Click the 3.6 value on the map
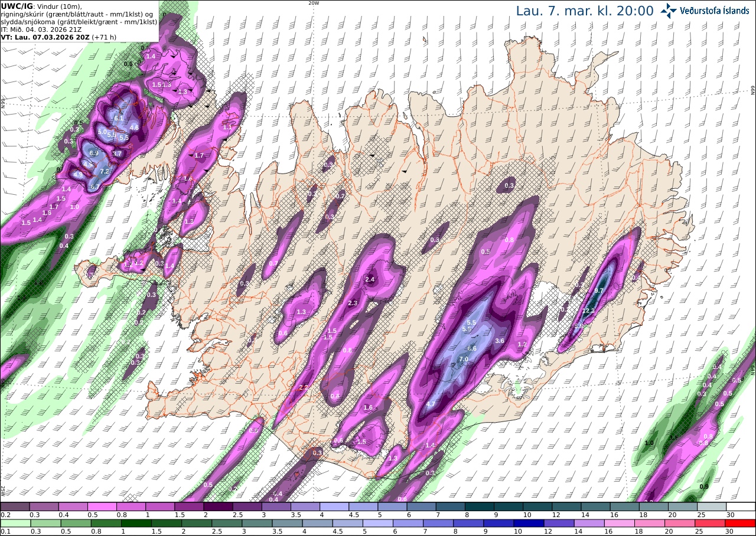The height and width of the screenshot is (536, 756). click(x=499, y=341)
